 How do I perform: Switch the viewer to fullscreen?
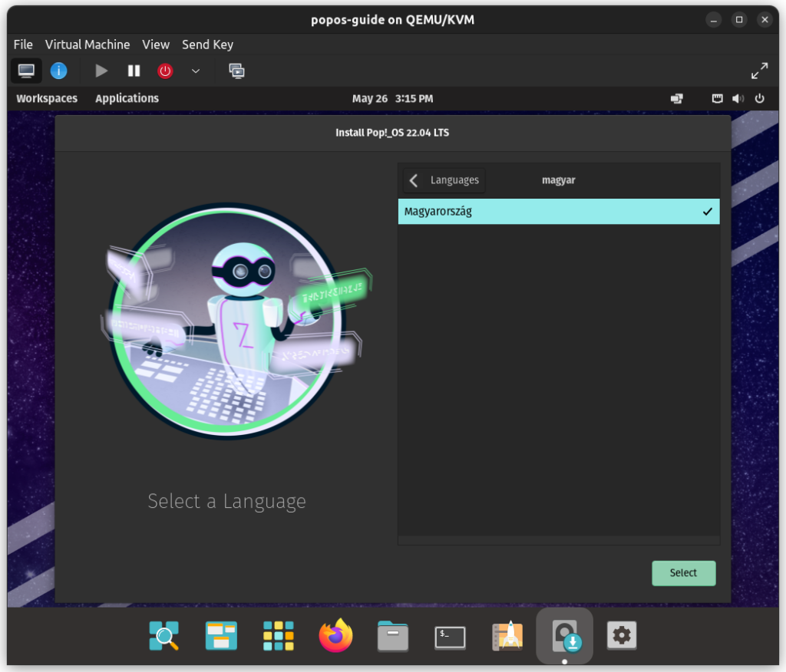point(759,71)
